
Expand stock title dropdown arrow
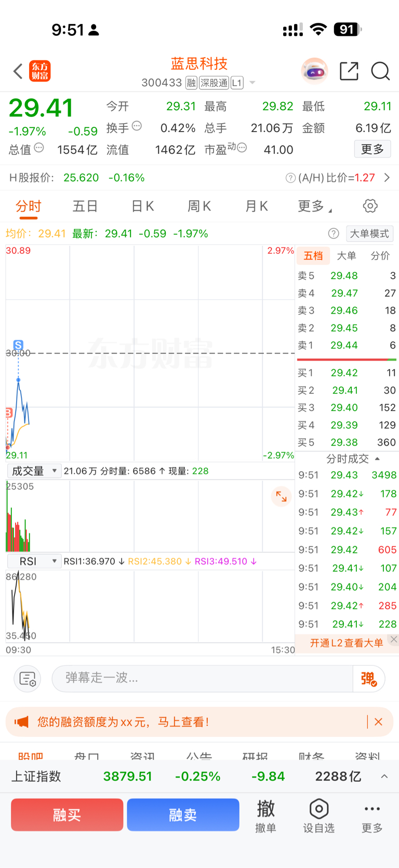coord(252,83)
